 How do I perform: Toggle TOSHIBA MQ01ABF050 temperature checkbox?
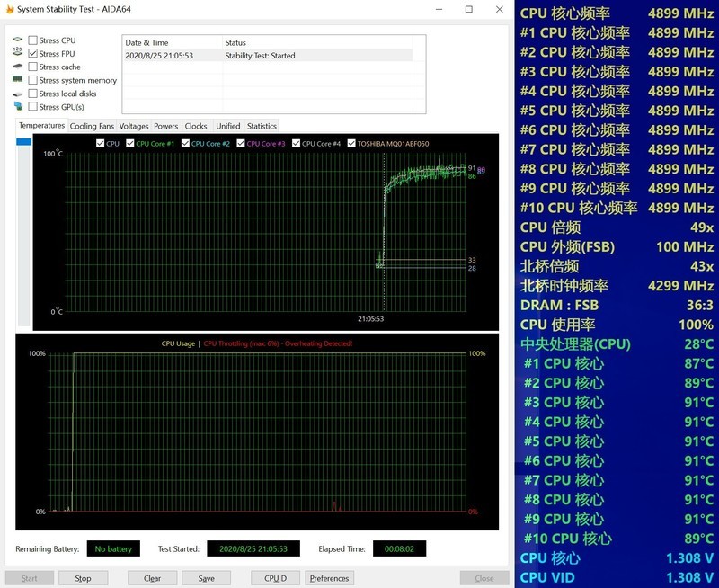click(352, 144)
